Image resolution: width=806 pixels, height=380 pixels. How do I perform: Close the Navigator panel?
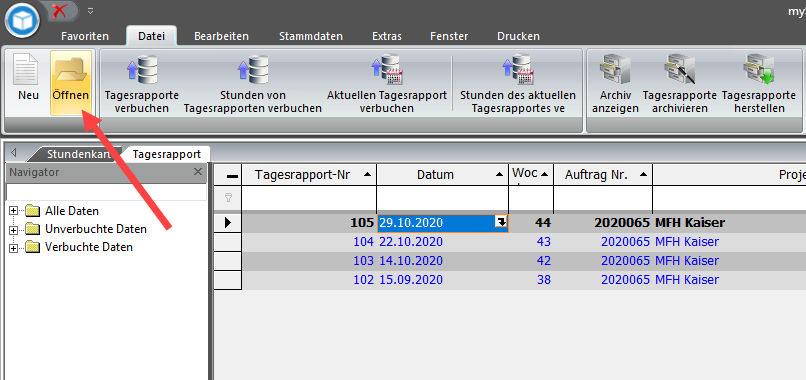pyautogui.click(x=198, y=172)
